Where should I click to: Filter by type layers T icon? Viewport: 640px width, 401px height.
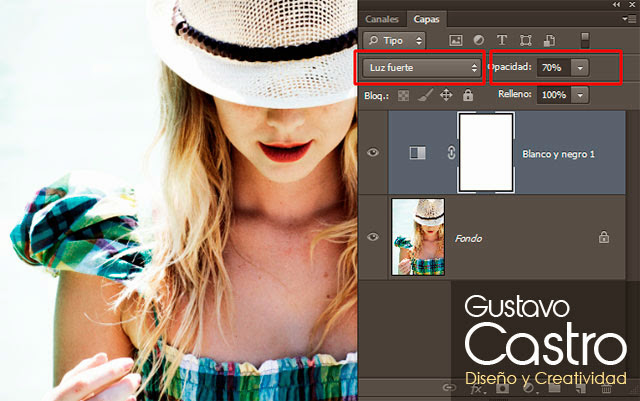tap(502, 40)
